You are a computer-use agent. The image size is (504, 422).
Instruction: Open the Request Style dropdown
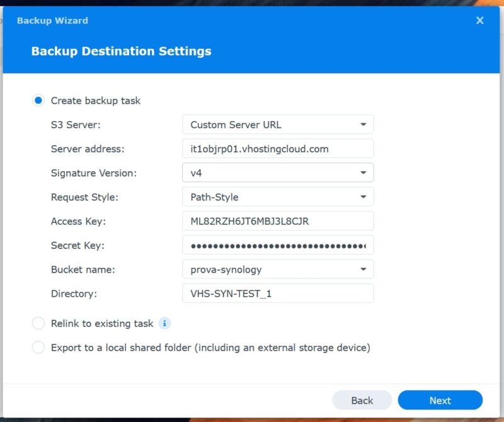(278, 197)
